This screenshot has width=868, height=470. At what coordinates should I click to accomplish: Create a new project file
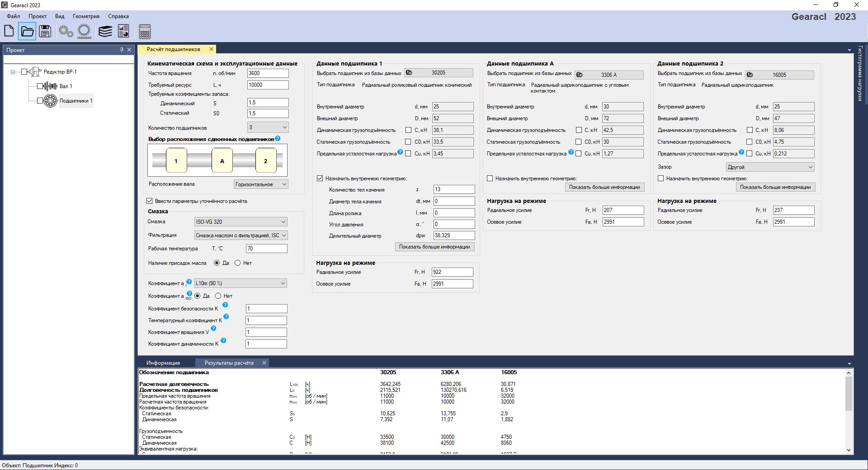9,31
